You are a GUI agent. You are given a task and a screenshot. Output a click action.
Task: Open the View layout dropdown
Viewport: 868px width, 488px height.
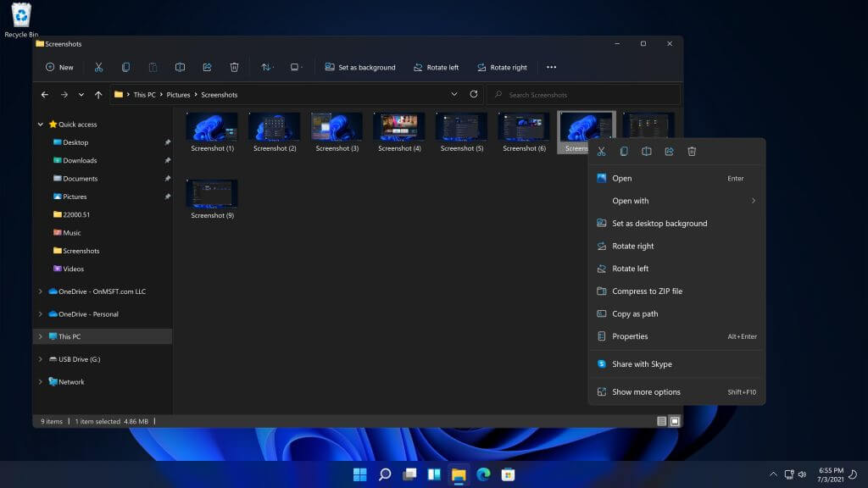pyautogui.click(x=296, y=67)
